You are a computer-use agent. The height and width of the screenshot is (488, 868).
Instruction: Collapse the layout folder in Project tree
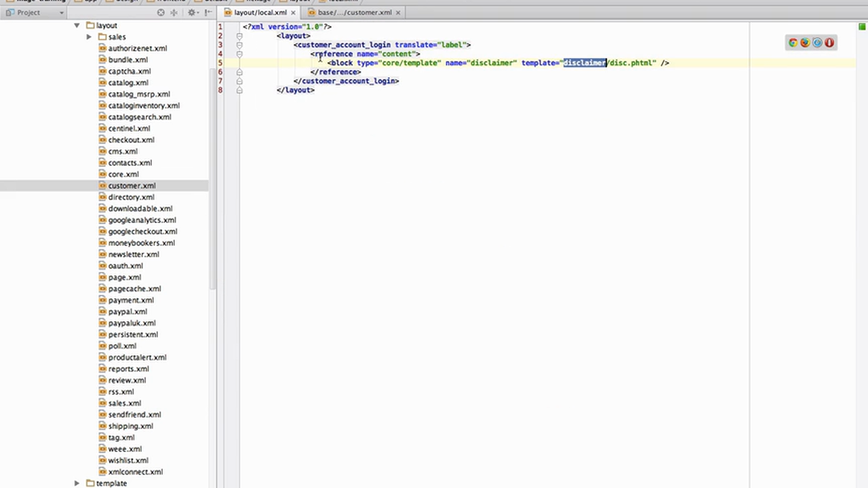pos(77,25)
